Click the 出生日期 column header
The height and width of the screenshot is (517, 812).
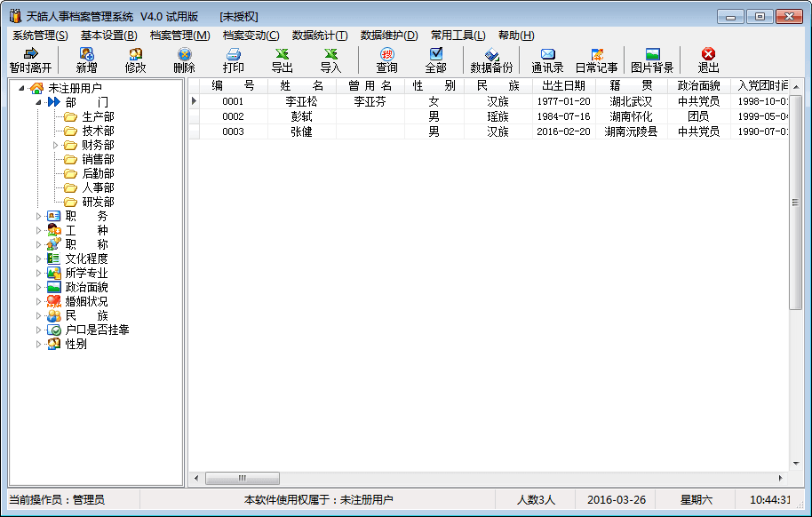(563, 85)
